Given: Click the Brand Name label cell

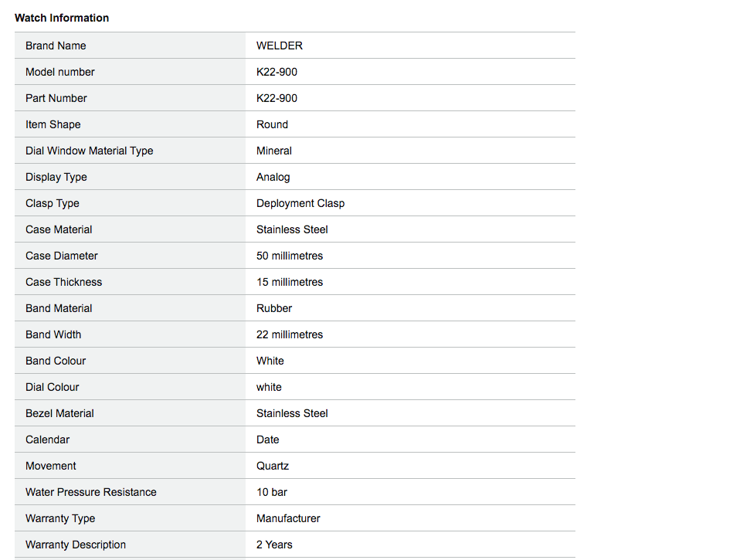Looking at the screenshot, I should tap(56, 46).
